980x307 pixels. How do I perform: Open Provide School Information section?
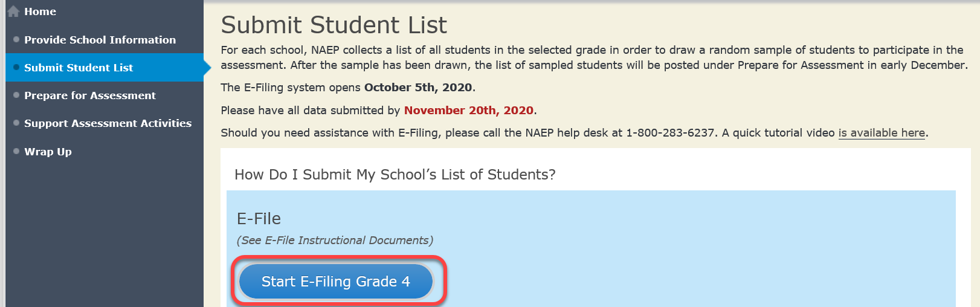click(100, 40)
